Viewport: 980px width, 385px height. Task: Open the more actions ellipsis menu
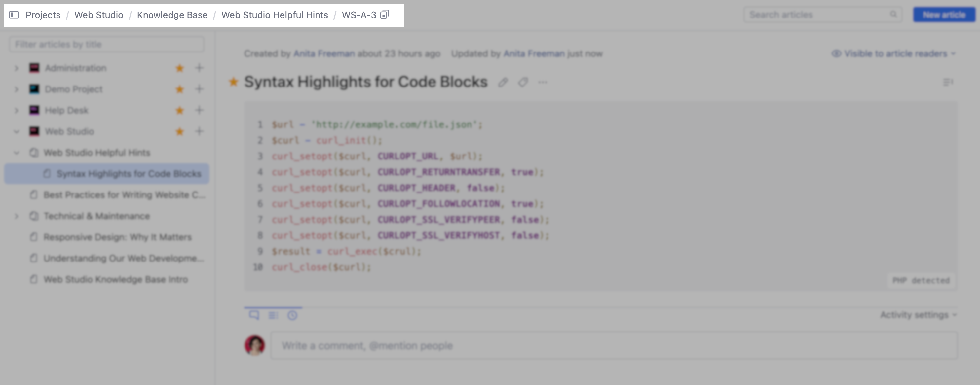(x=543, y=83)
